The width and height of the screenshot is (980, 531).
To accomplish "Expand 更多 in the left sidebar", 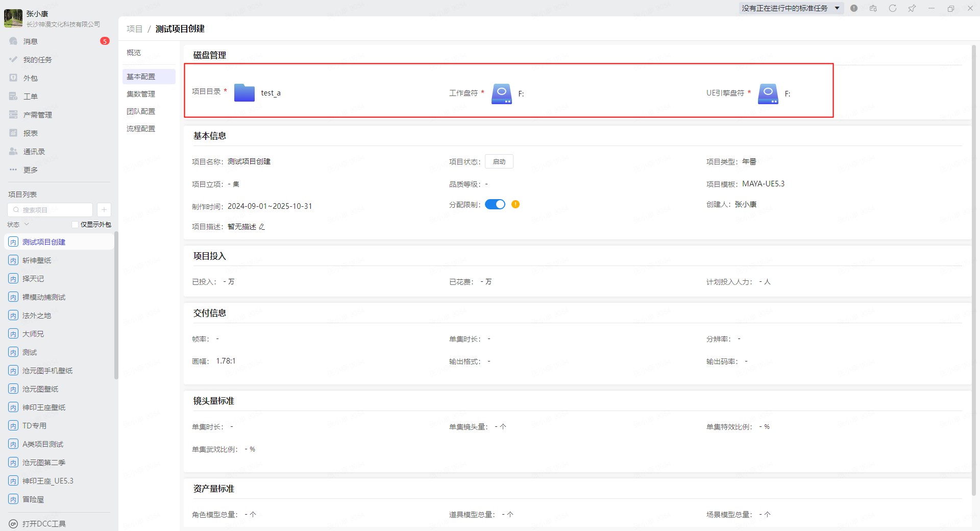I will tap(30, 170).
